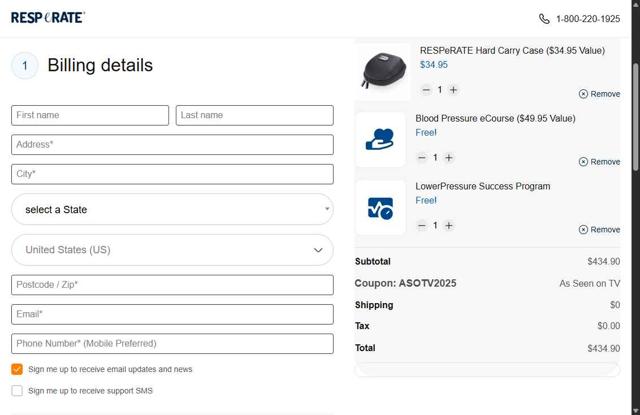
Task: Click the Shipping $0 value
Action: 615,305
